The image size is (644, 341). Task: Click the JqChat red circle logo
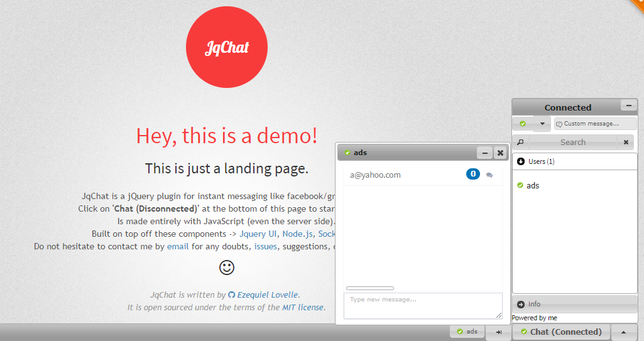227,46
